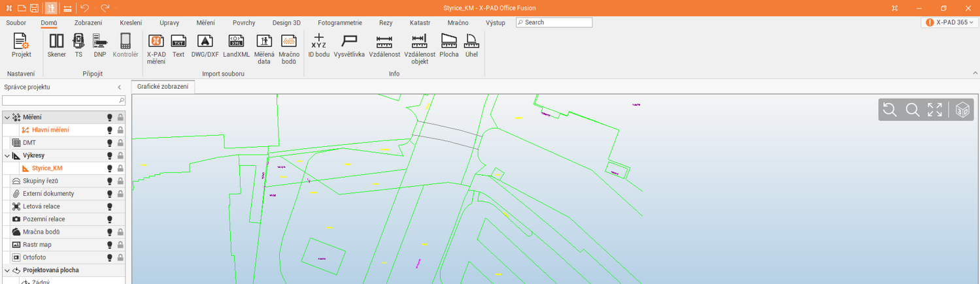The image size is (980, 284).
Task: Toggle visibility bulb for Měření
Action: pyautogui.click(x=110, y=118)
